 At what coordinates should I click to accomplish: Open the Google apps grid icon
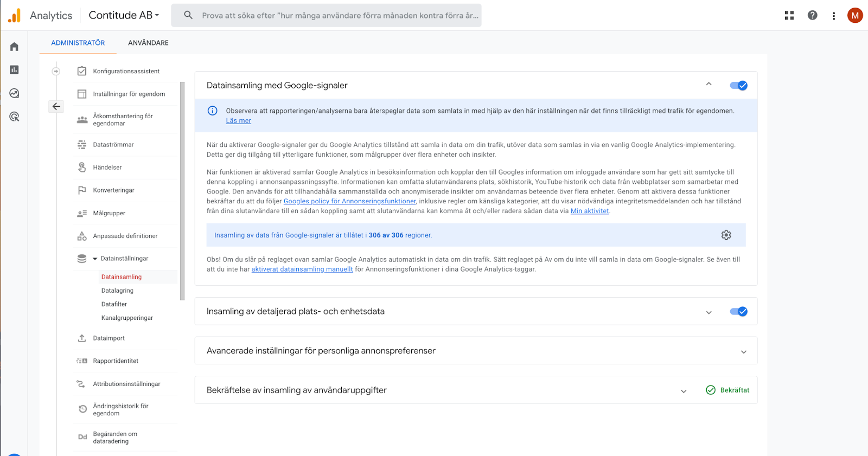click(x=789, y=15)
